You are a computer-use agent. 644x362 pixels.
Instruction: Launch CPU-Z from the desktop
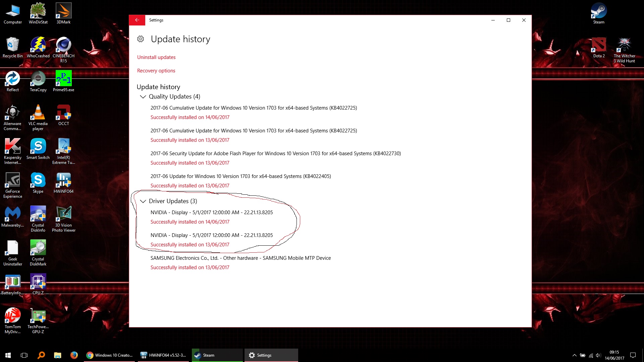coord(38,285)
